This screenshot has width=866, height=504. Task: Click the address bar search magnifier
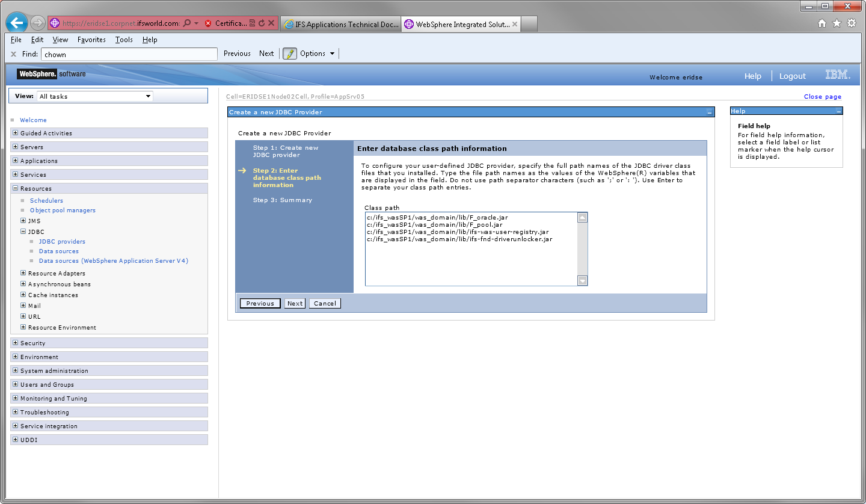coord(187,23)
